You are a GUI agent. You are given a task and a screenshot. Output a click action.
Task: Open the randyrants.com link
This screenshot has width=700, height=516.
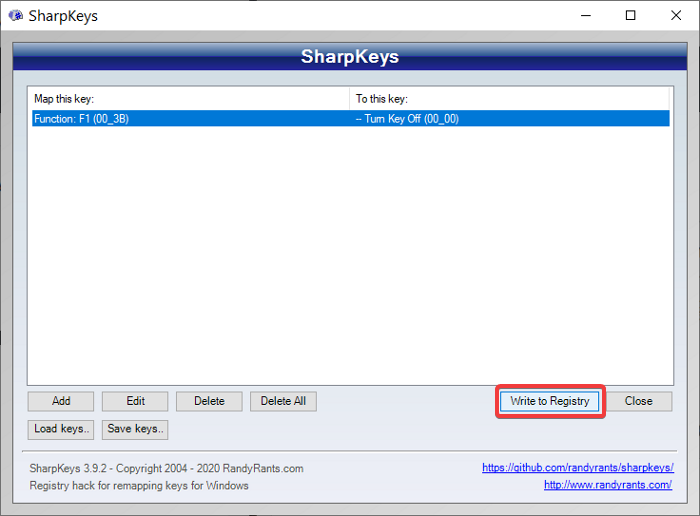608,485
